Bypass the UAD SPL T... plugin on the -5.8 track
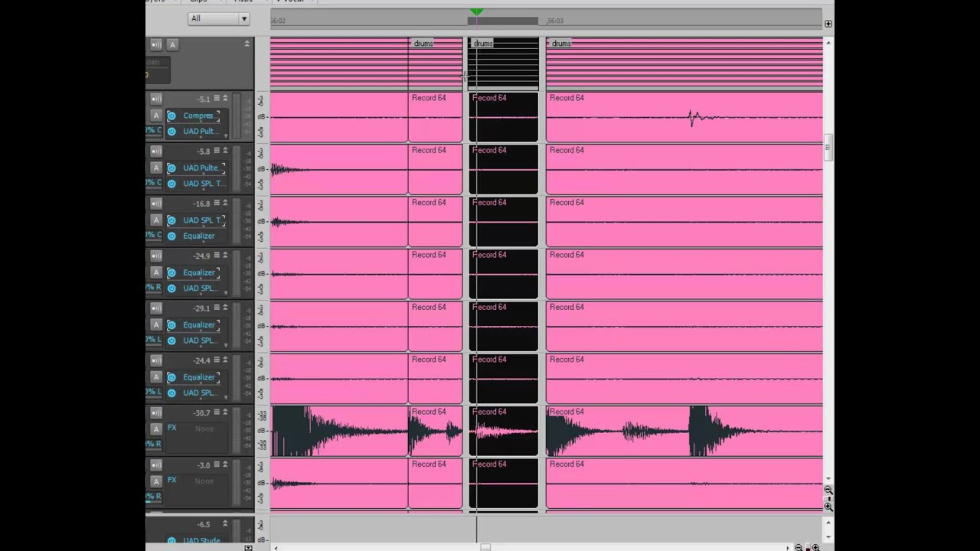The width and height of the screenshot is (980, 551). (171, 184)
